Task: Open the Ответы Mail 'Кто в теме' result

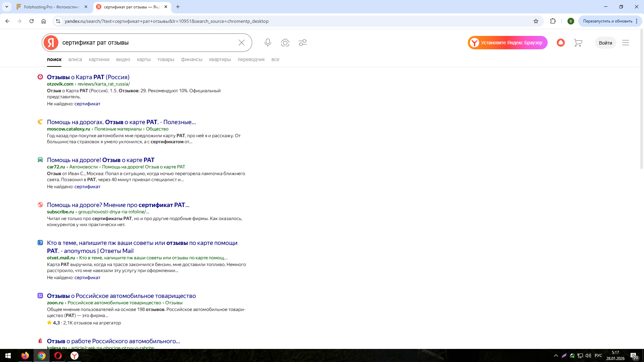Action: pyautogui.click(x=142, y=247)
